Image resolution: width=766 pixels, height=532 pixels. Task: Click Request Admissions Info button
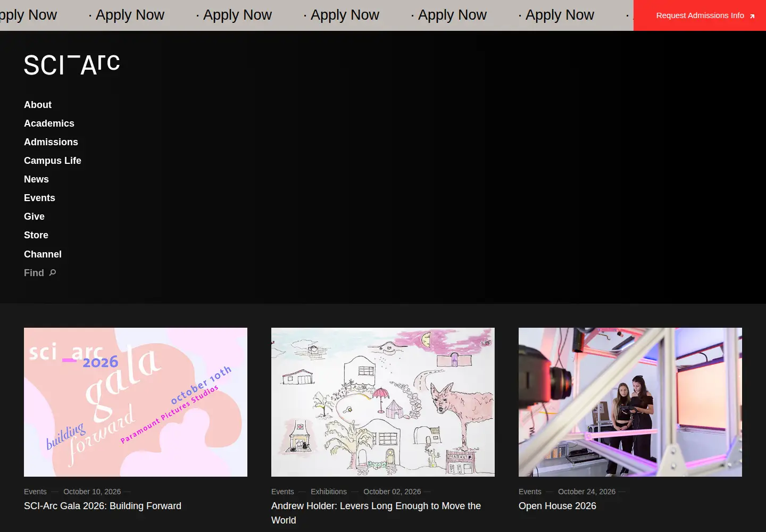[700, 15]
